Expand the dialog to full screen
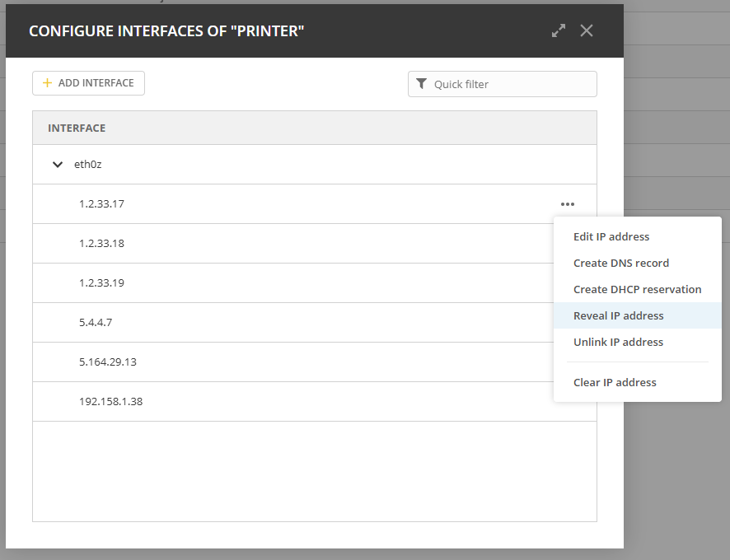730x560 pixels. pyautogui.click(x=559, y=30)
